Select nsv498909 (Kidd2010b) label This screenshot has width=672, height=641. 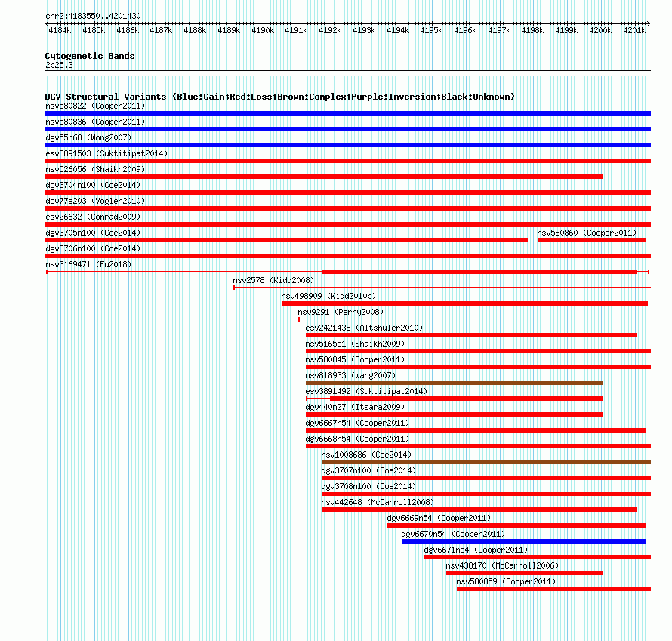[x=328, y=296]
